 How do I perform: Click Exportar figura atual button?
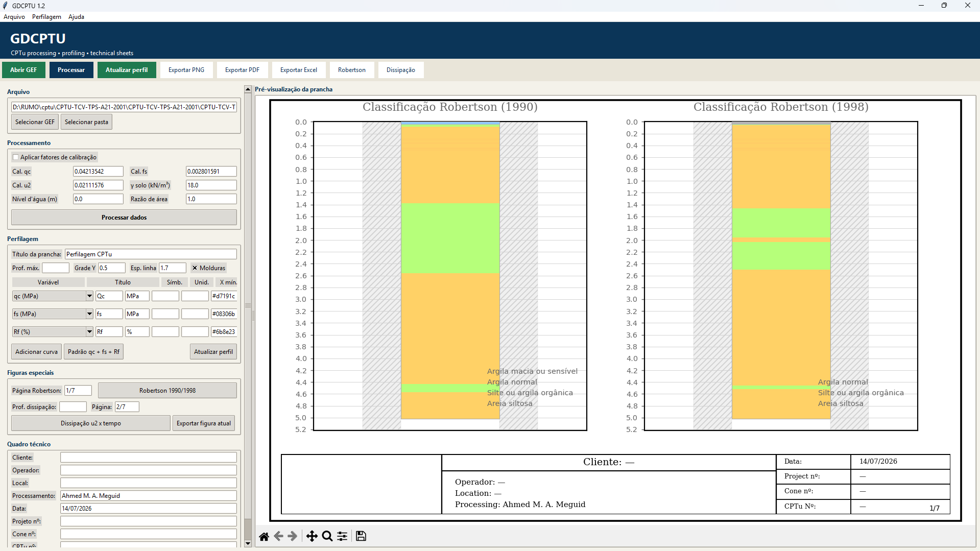click(204, 423)
